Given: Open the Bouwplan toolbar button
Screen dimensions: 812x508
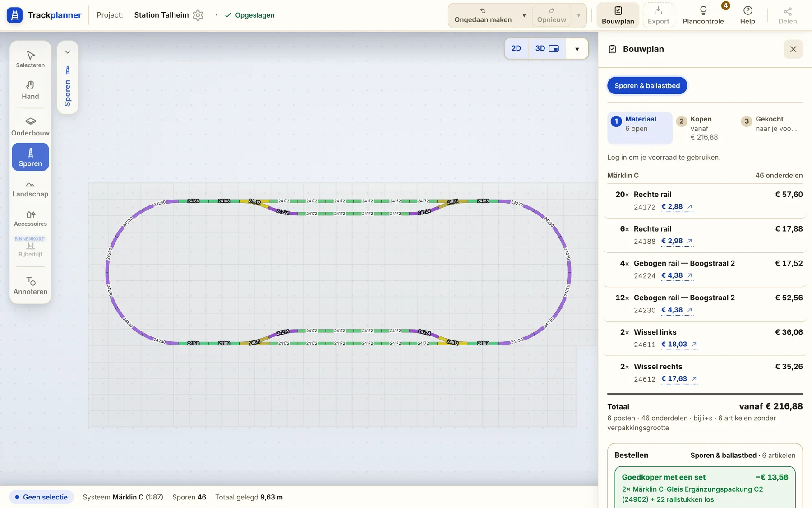Looking at the screenshot, I should tap(618, 15).
